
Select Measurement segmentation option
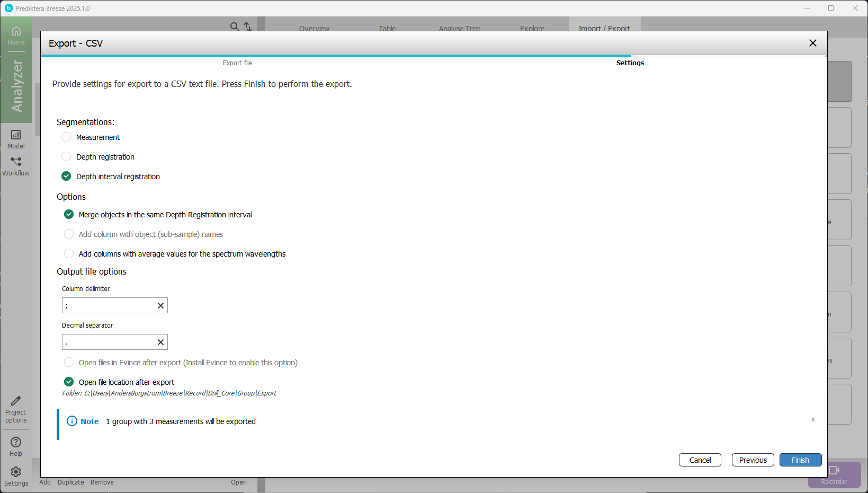(66, 137)
